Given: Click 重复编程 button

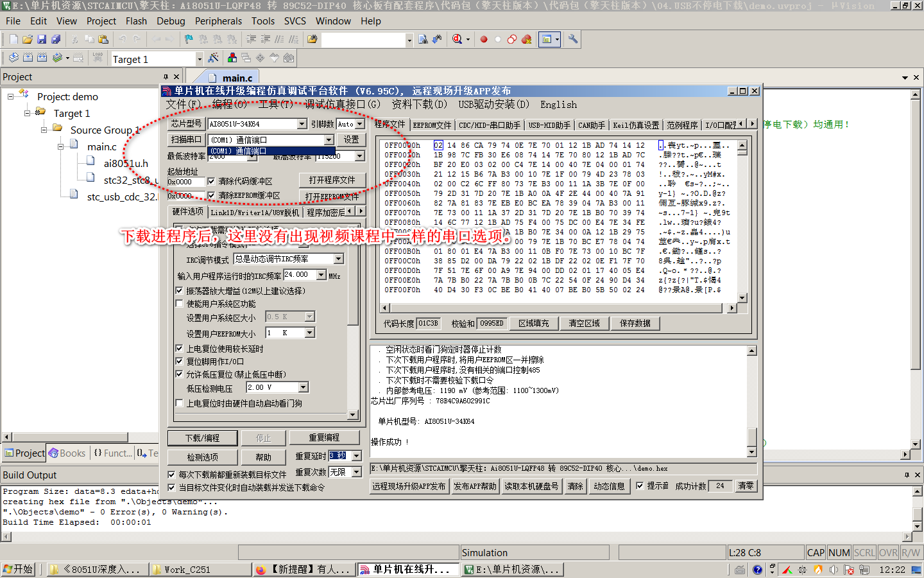Looking at the screenshot, I should point(324,437).
